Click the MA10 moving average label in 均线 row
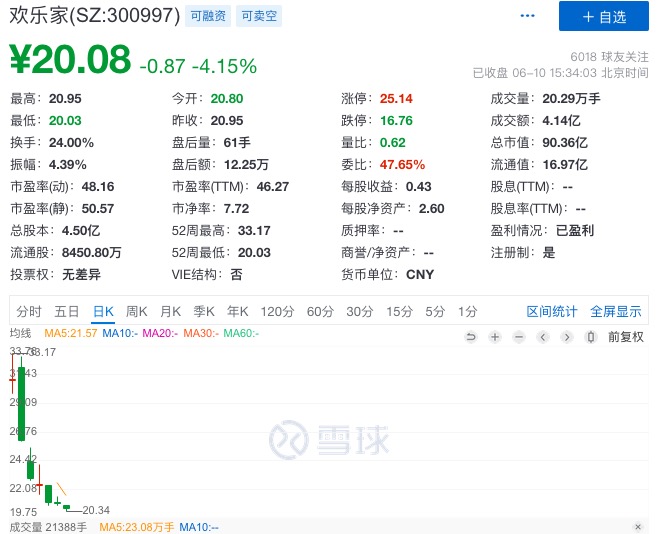This screenshot has width=662, height=534. click(x=120, y=333)
